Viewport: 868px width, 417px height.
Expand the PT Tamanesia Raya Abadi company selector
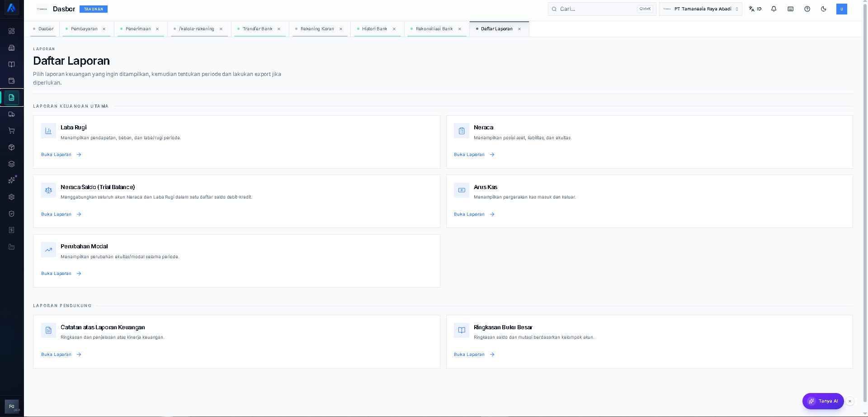pos(701,9)
